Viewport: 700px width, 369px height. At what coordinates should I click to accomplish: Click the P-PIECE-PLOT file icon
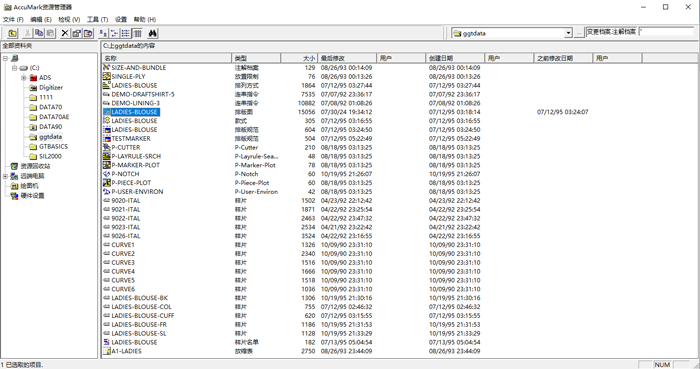(x=107, y=182)
